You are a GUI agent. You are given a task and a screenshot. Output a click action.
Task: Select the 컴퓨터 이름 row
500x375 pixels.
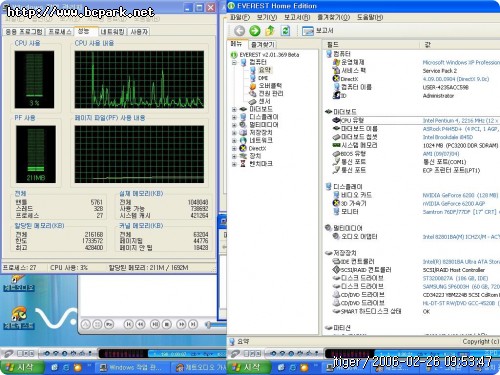tap(415, 87)
